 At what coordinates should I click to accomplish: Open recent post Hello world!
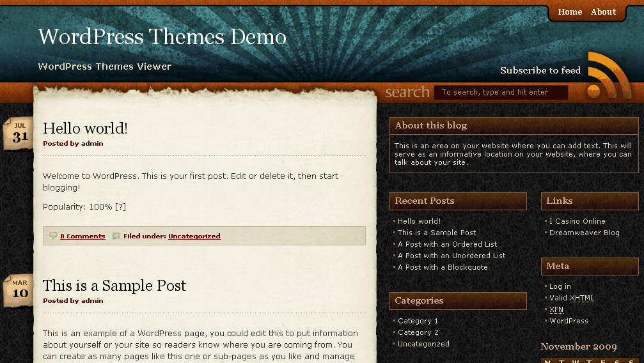coord(419,221)
